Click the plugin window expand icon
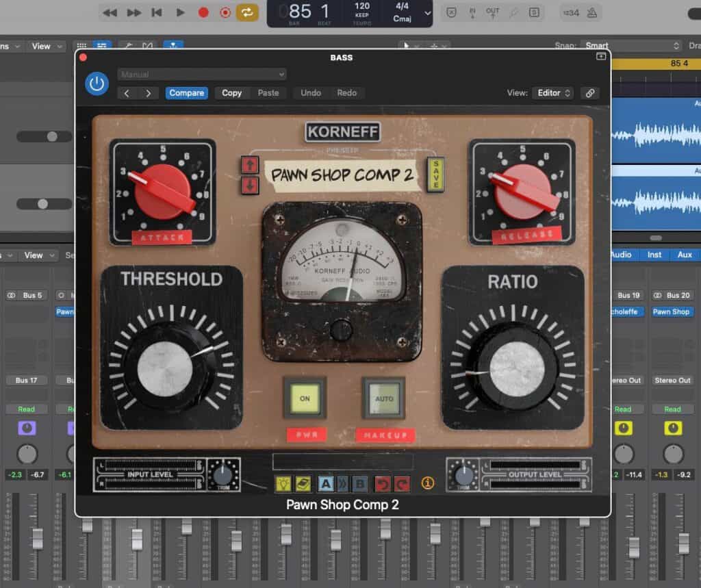Image resolution: width=701 pixels, height=588 pixels. (x=601, y=56)
